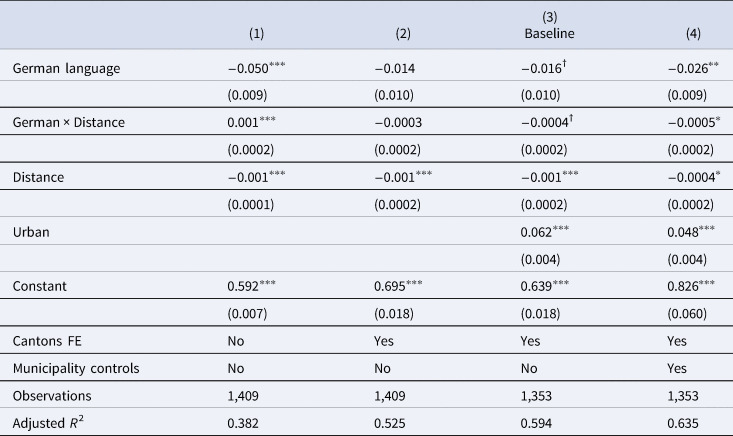Select the Distance row label
The image size is (733, 436).
(38, 178)
